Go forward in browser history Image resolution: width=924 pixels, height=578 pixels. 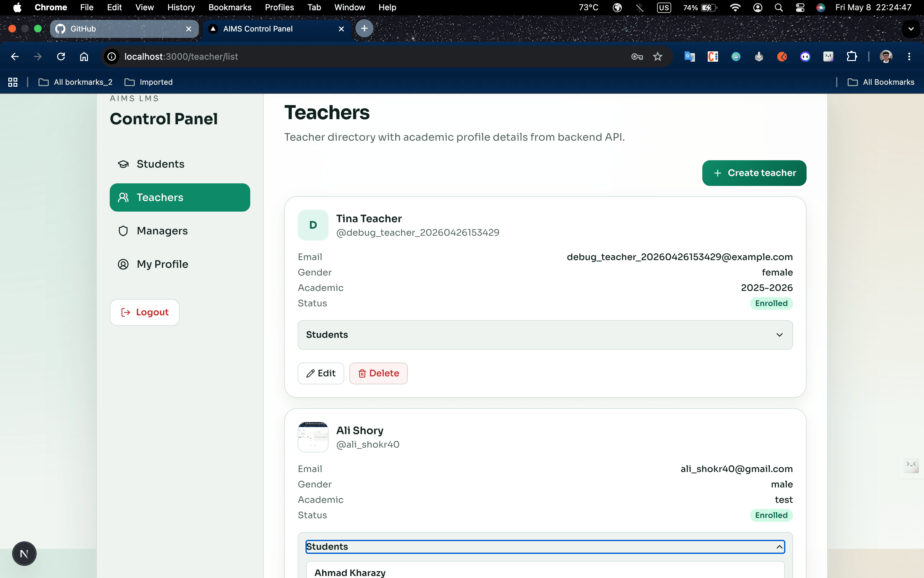click(38, 57)
